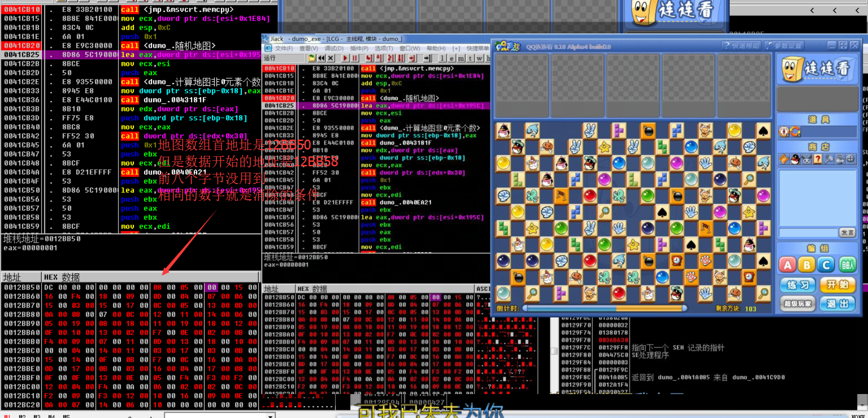Click the step into icon in debugger toolbar
Image resolution: width=868 pixels, height=418 pixels.
coord(370,58)
